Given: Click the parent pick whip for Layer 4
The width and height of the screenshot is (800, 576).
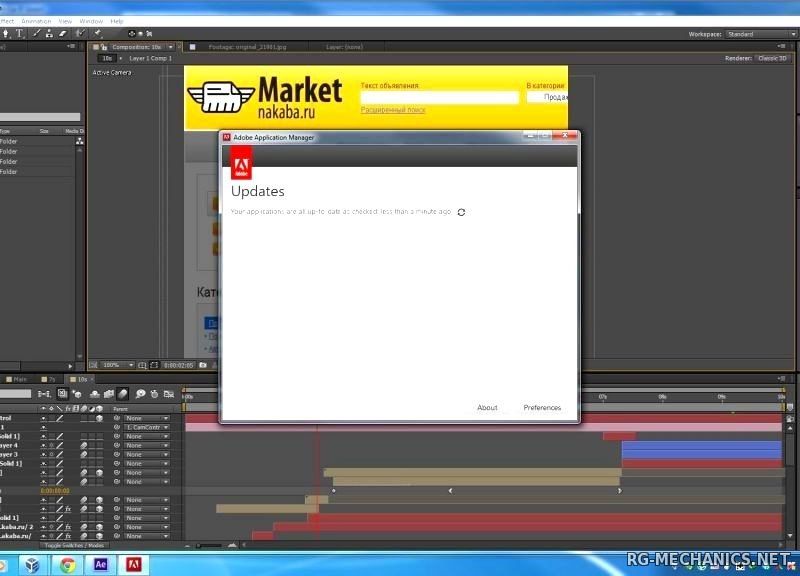Looking at the screenshot, I should (x=117, y=445).
